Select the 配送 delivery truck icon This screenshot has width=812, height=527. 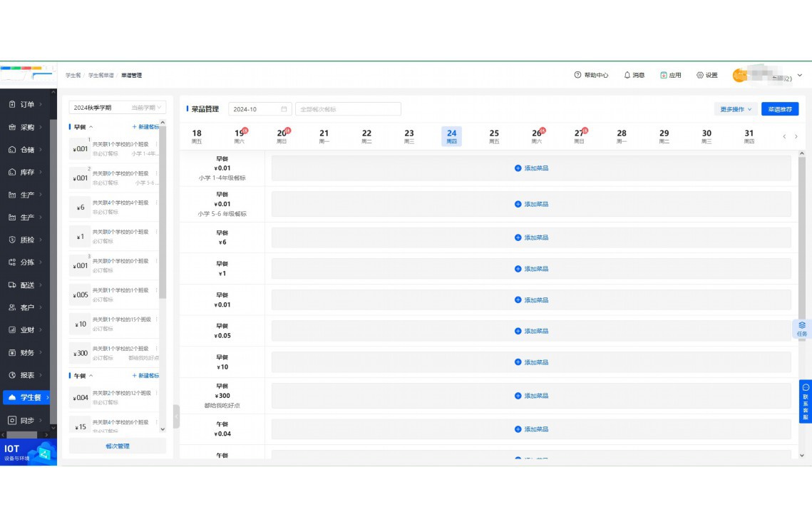click(12, 285)
